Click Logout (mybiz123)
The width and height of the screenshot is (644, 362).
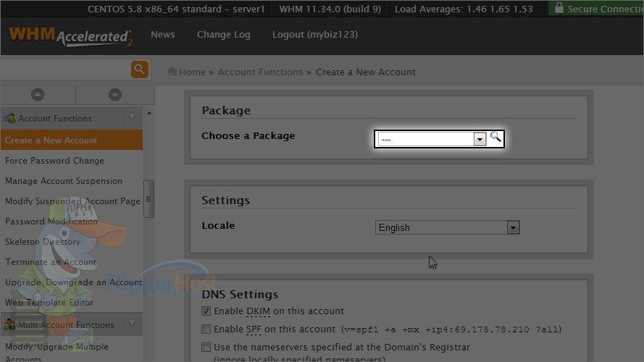315,35
